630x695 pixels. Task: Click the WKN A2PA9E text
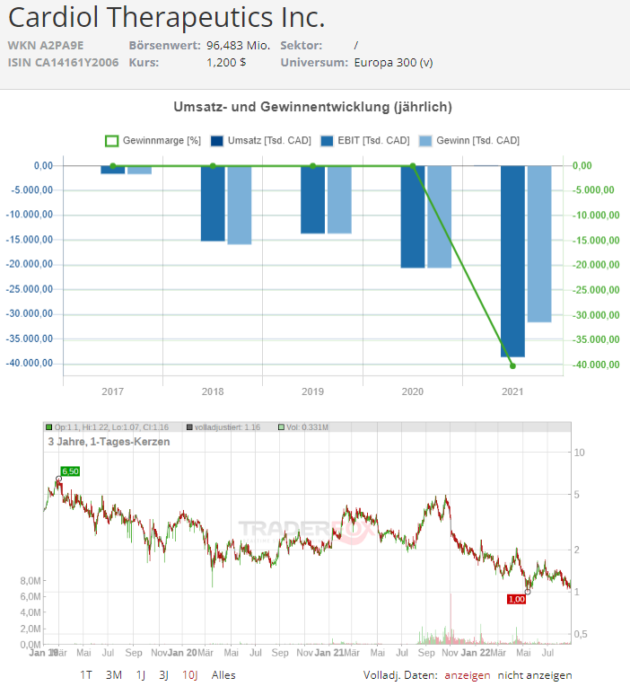[46, 46]
